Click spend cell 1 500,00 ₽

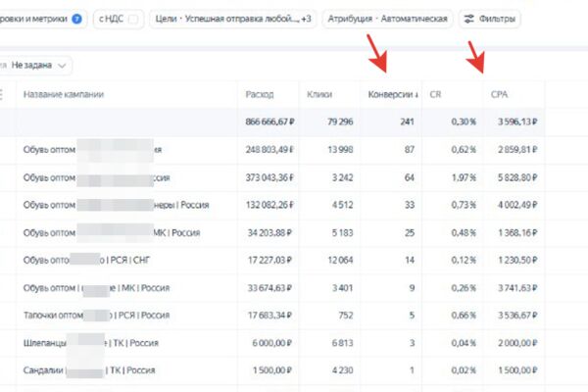tap(271, 370)
